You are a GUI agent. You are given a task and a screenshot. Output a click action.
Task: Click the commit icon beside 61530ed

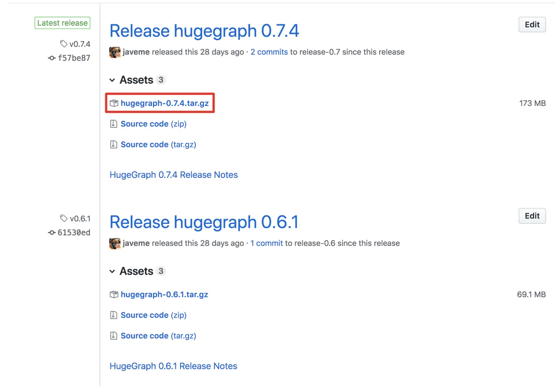(52, 233)
